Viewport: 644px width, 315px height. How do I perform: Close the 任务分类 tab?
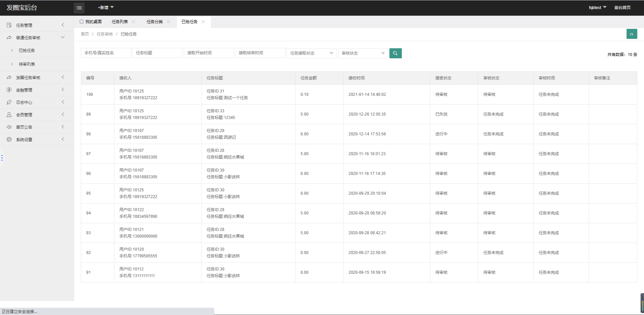coord(168,22)
